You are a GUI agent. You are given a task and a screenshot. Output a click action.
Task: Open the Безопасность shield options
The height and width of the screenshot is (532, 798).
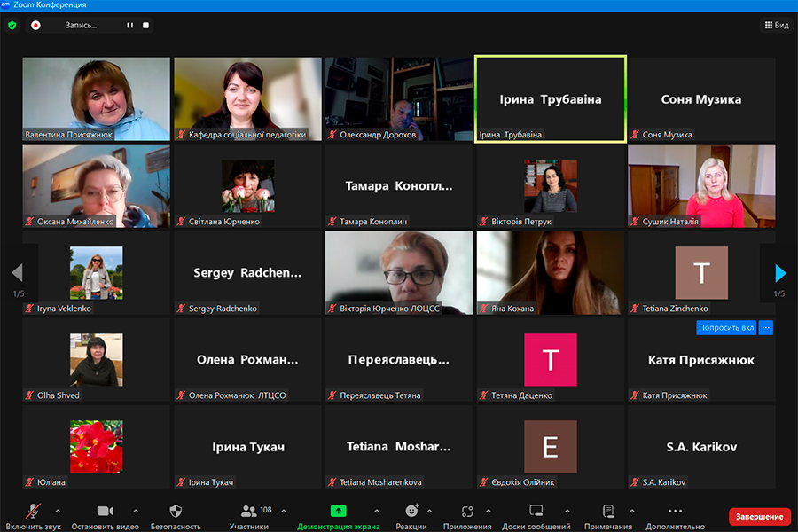click(175, 512)
